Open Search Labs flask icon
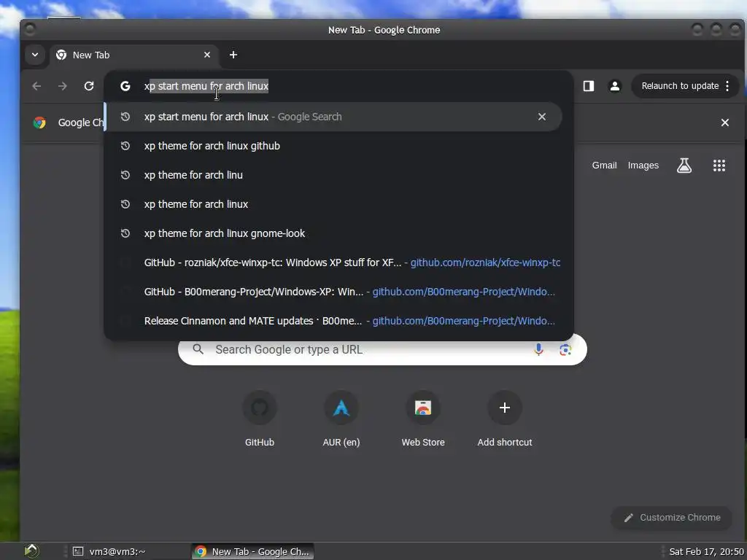 coord(684,166)
